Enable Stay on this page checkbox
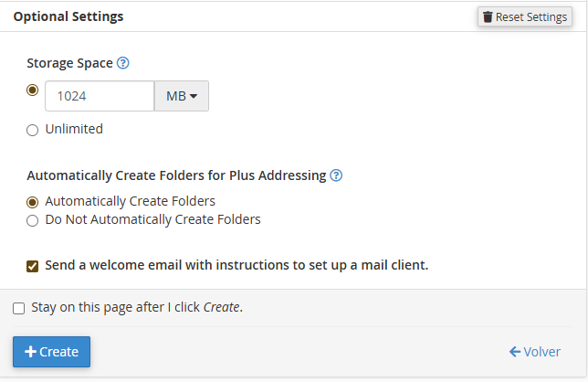Image resolution: width=588 pixels, height=382 pixels. coord(19,308)
